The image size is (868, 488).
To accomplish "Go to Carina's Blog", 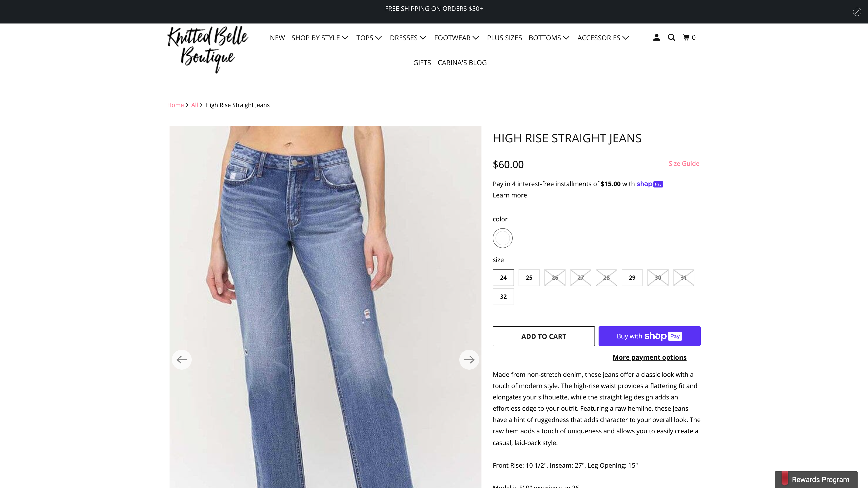I will [462, 63].
